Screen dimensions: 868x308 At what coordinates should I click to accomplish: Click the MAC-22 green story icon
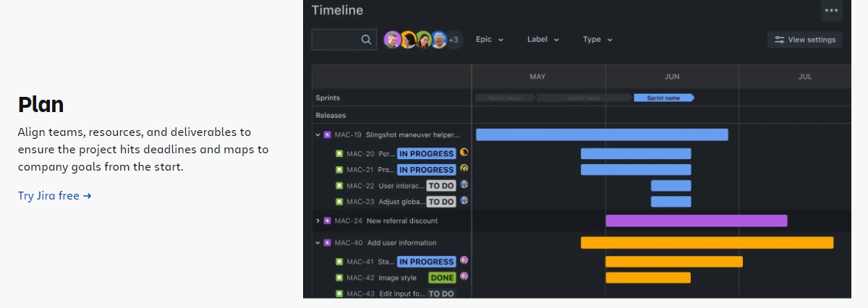tap(339, 186)
